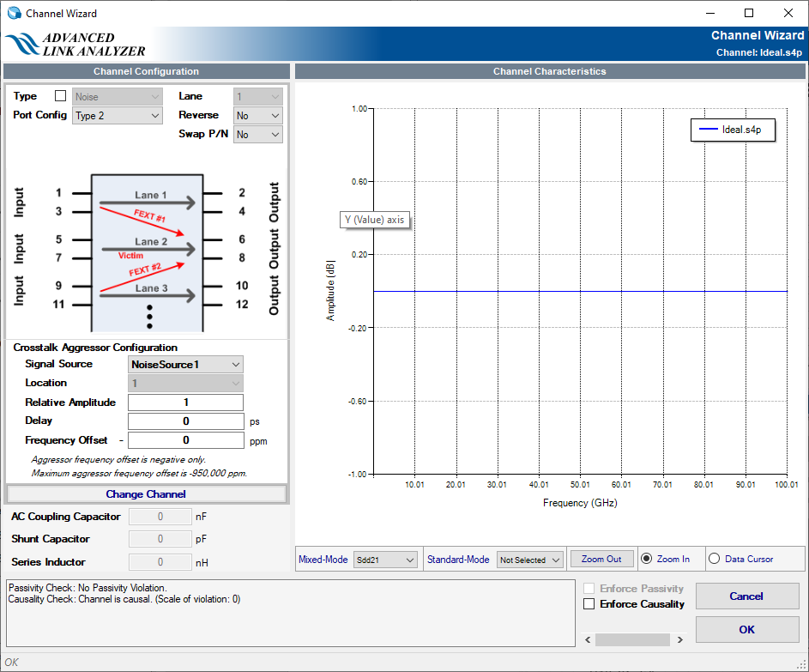
Task: Maximize the Channel Wizard window
Action: click(x=748, y=14)
